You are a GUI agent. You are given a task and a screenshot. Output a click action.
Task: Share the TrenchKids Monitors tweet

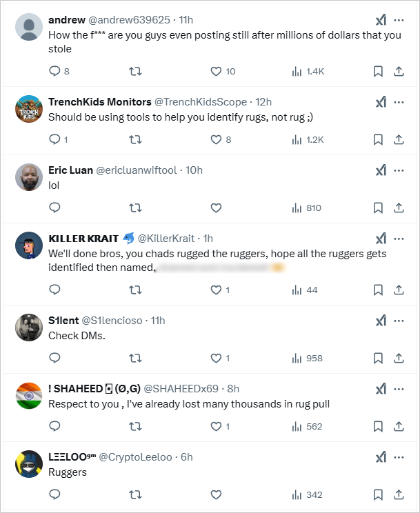click(399, 140)
